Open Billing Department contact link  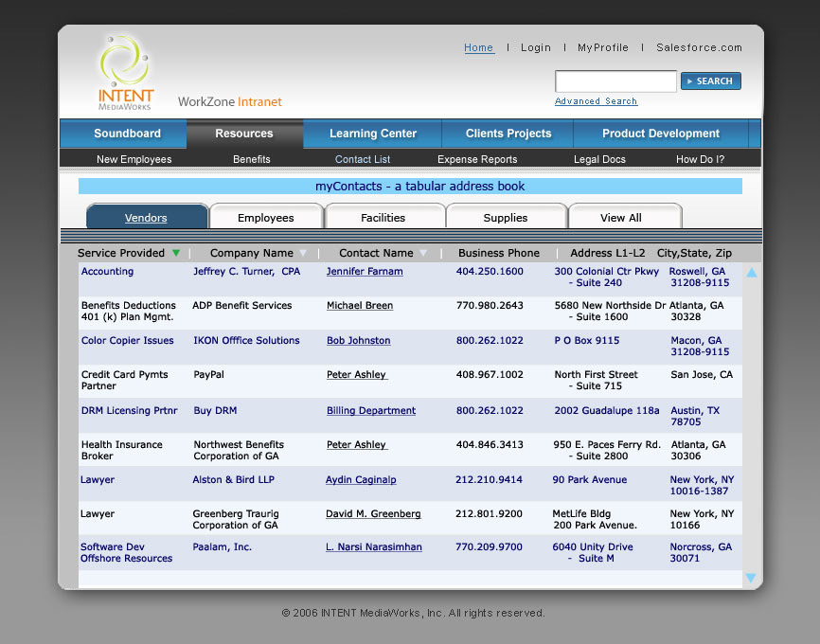pyautogui.click(x=371, y=411)
